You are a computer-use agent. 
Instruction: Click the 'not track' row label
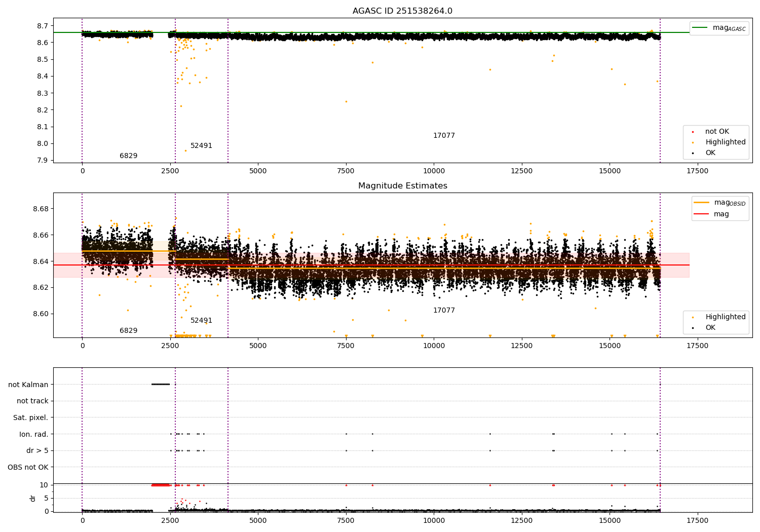(x=32, y=401)
